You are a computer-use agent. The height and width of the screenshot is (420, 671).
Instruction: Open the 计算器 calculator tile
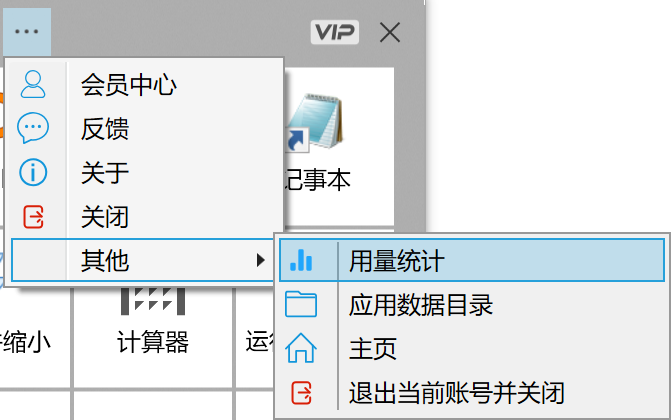click(153, 330)
